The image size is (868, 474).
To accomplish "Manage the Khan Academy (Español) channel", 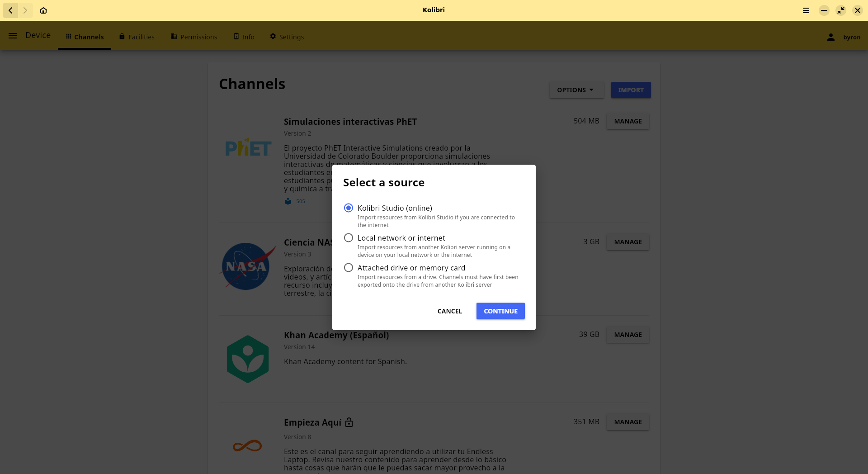I will point(628,335).
